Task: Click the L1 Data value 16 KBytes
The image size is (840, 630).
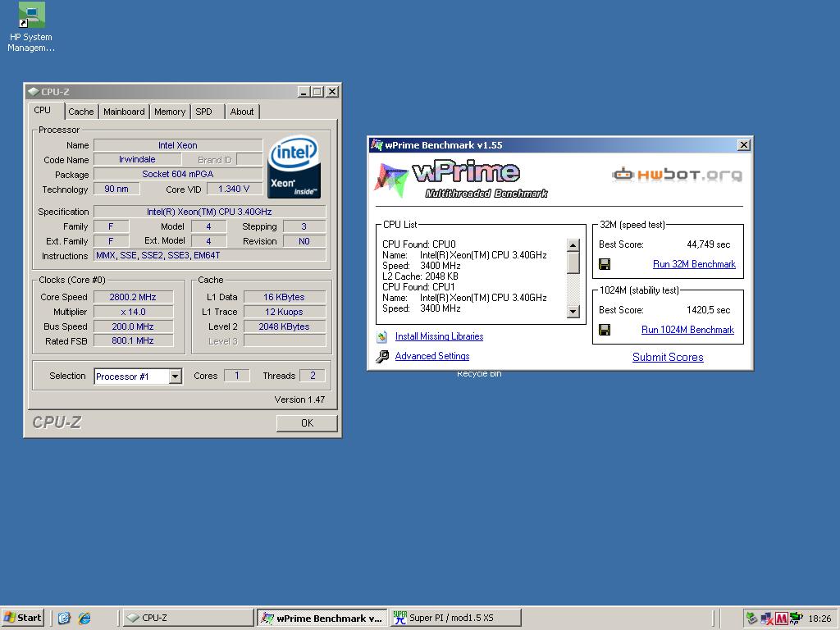Action: [x=285, y=297]
